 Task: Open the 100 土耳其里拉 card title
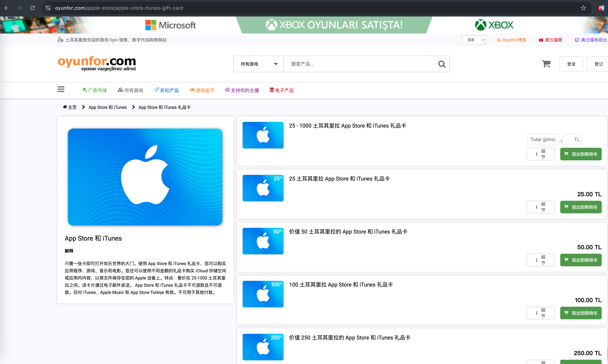[341, 285]
